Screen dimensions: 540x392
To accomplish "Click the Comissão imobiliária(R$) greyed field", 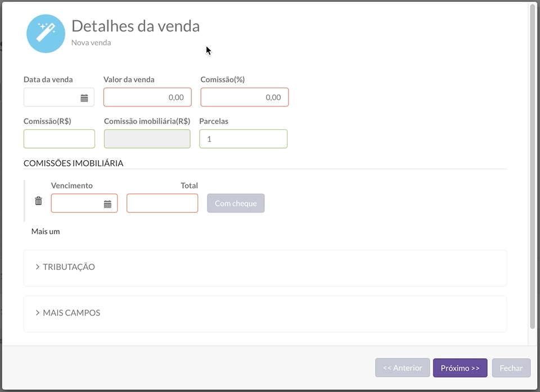I will tap(147, 139).
